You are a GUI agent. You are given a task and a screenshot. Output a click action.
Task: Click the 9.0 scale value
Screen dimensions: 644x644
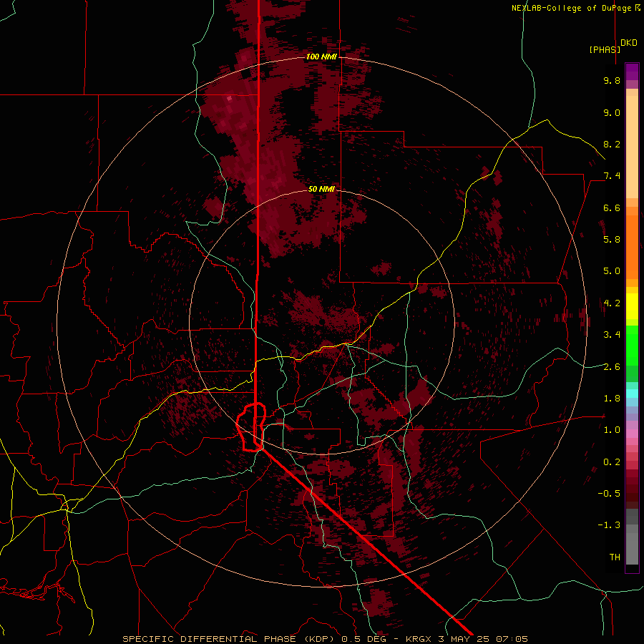pos(612,112)
